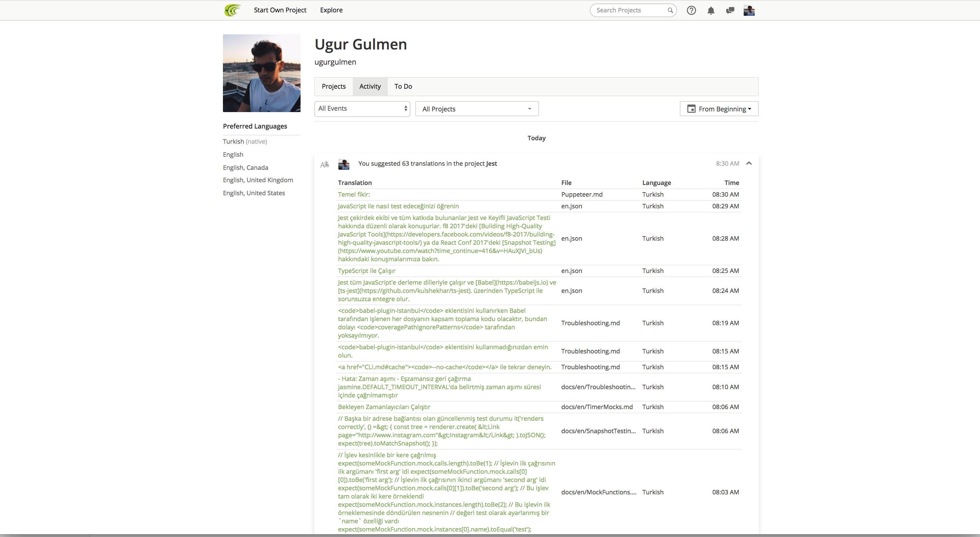
Task: Open the All Projects dropdown
Action: tap(477, 109)
